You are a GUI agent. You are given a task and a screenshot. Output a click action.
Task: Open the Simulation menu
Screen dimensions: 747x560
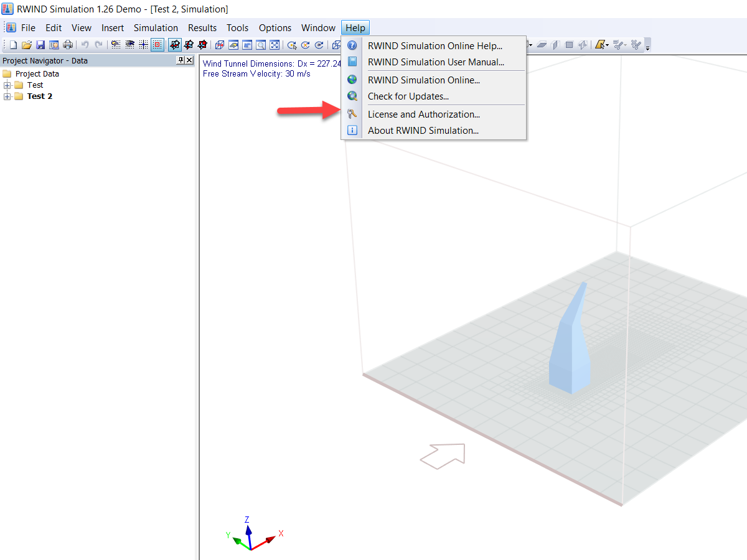(156, 27)
